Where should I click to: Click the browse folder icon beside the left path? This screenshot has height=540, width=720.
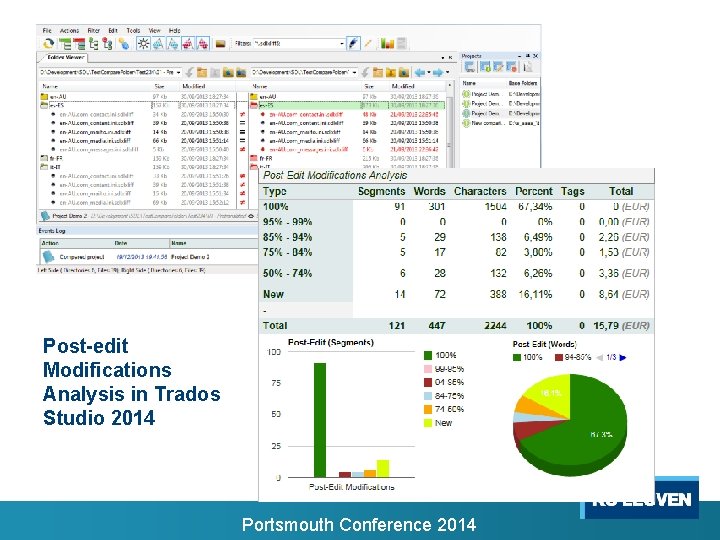click(202, 73)
